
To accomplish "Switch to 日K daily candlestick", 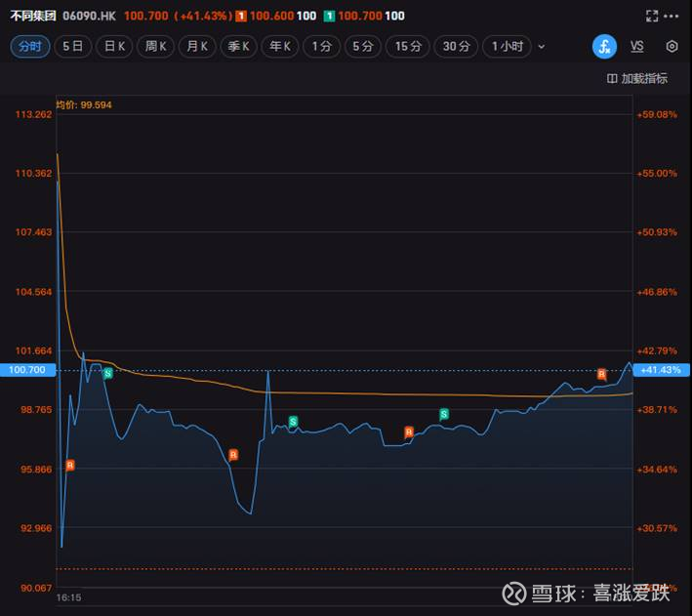I will [115, 46].
